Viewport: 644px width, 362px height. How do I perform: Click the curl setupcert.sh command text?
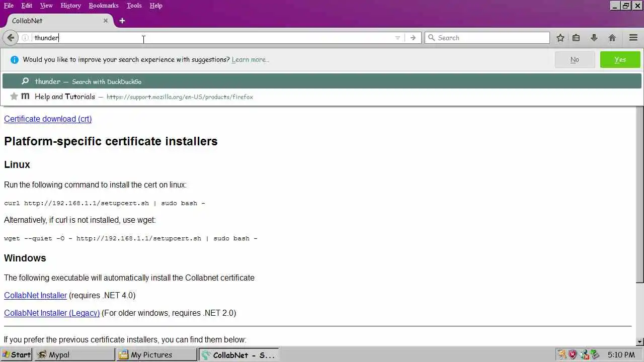tap(105, 203)
